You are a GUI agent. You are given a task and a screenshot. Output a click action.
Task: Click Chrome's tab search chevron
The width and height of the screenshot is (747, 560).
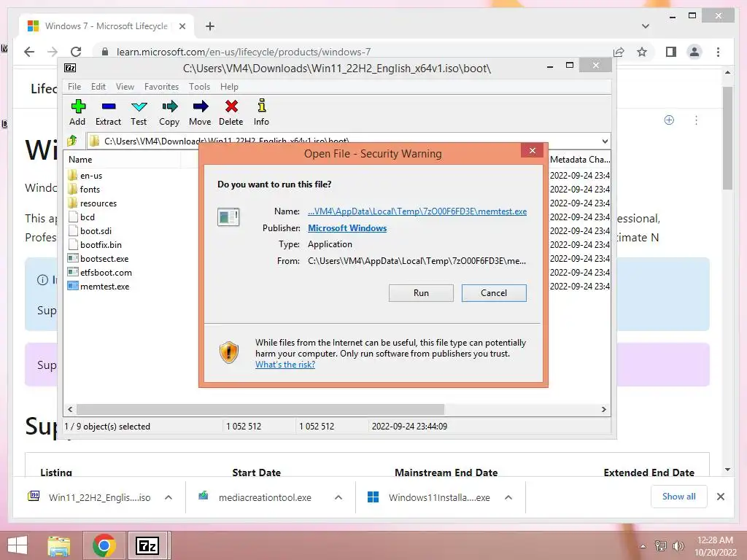click(646, 26)
